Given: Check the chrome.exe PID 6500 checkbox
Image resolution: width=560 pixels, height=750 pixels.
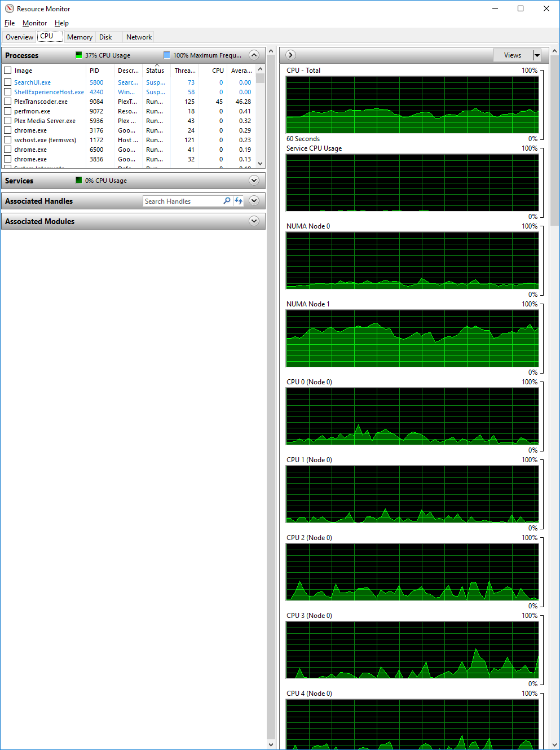Looking at the screenshot, I should pyautogui.click(x=8, y=150).
